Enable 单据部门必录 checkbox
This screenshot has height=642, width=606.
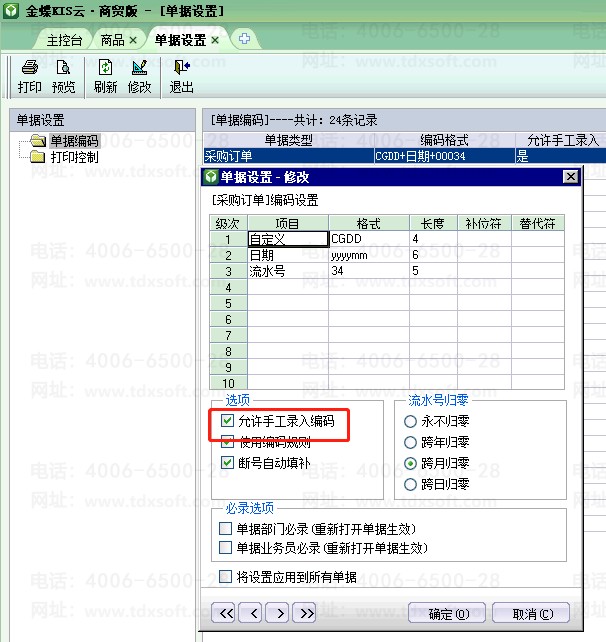[x=225, y=528]
